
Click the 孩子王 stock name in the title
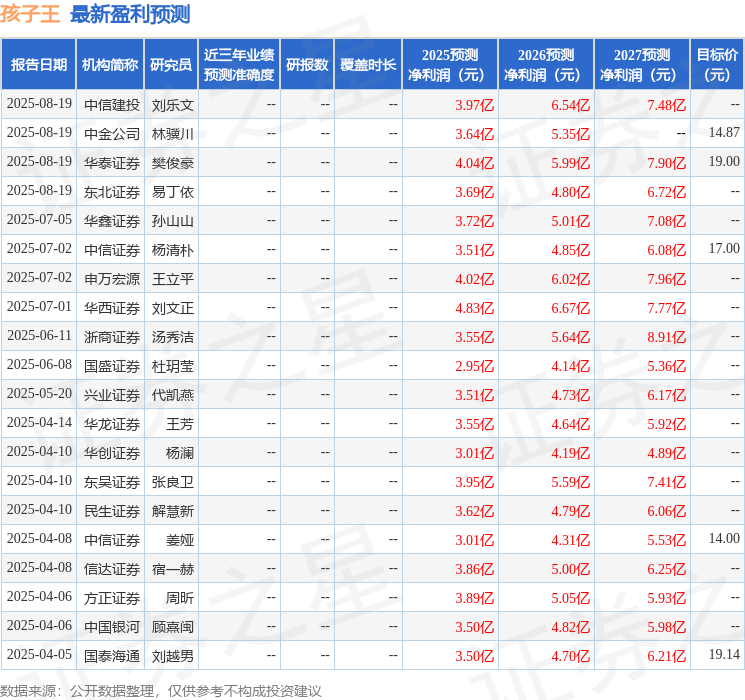pyautogui.click(x=30, y=13)
